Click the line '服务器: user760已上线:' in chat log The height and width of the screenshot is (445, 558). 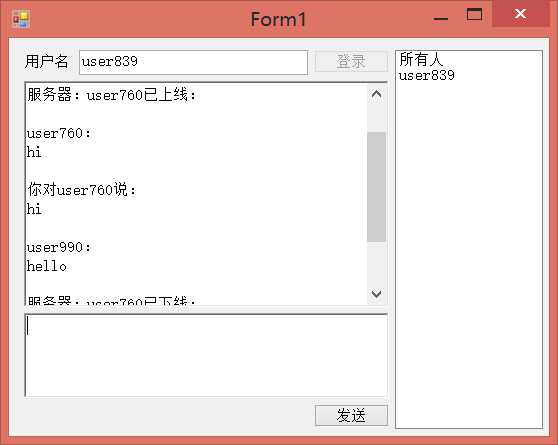coord(111,95)
